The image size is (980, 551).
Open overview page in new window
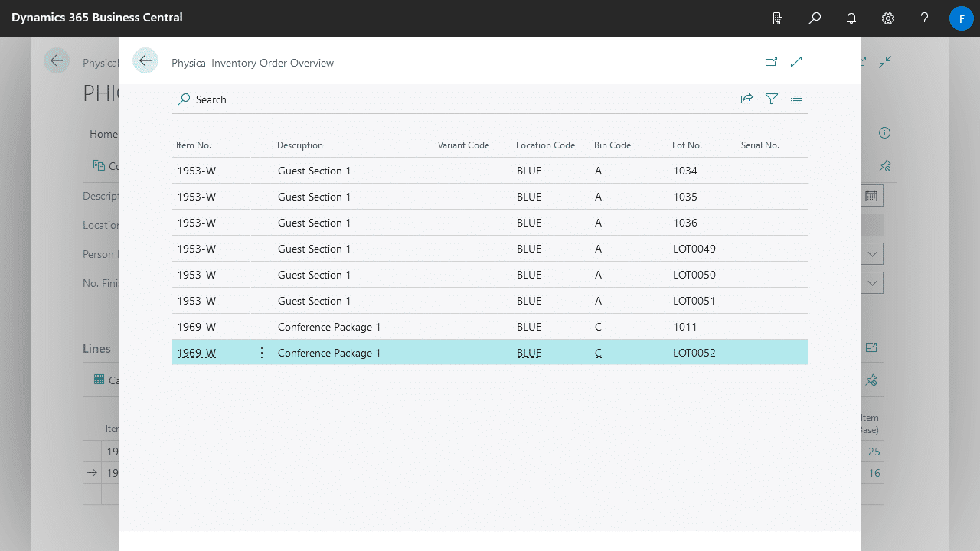771,62
